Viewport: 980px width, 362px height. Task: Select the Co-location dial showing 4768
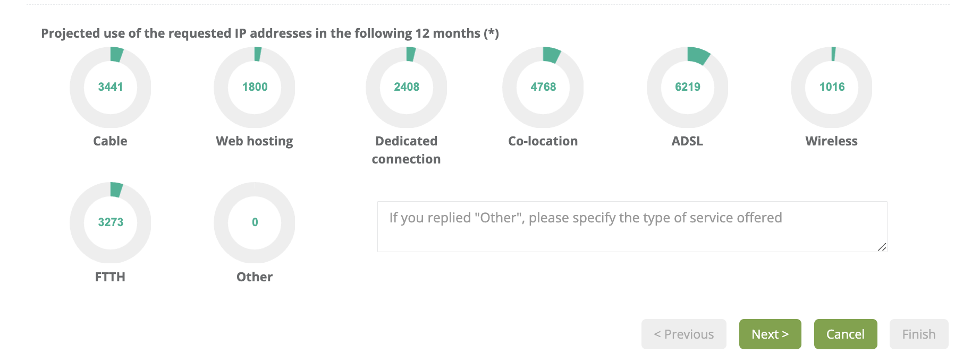pyautogui.click(x=543, y=87)
